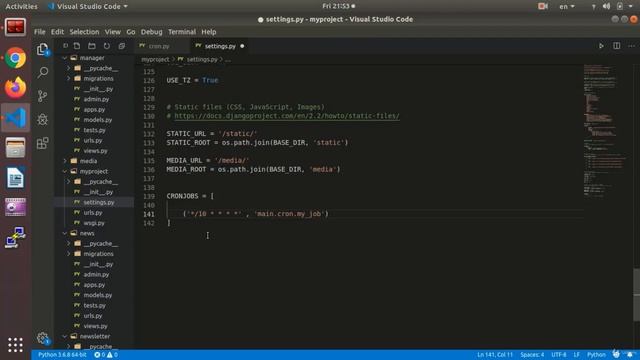The height and width of the screenshot is (360, 640).
Task: Open wsgi.py in myproject folder
Action: [94, 223]
